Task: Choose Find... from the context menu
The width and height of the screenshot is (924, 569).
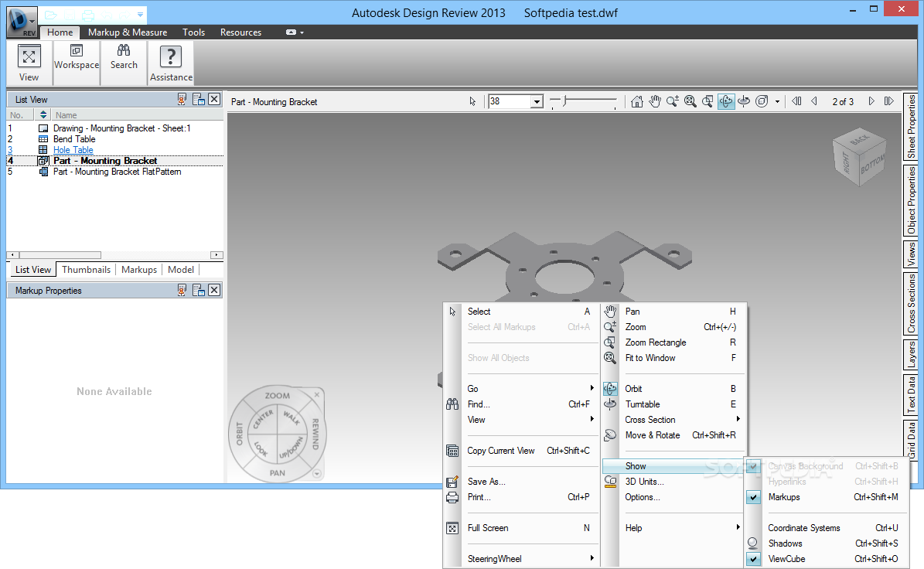Action: pos(522,404)
